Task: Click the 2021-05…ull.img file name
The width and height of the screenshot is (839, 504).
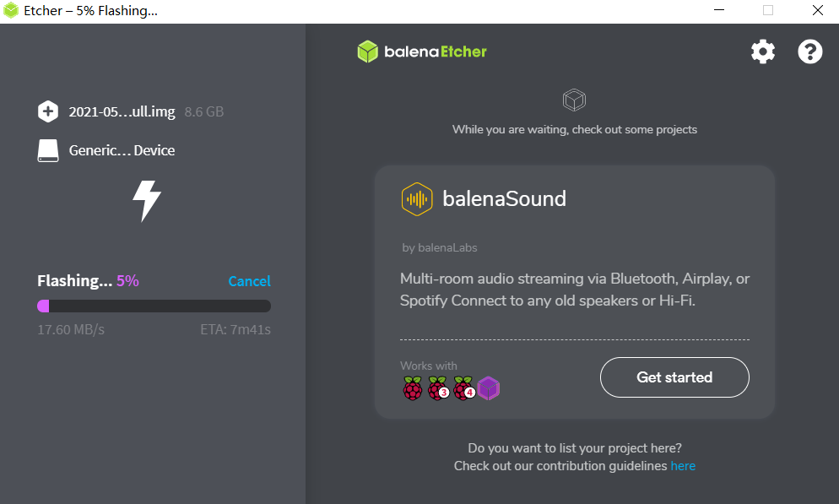Action: [122, 111]
